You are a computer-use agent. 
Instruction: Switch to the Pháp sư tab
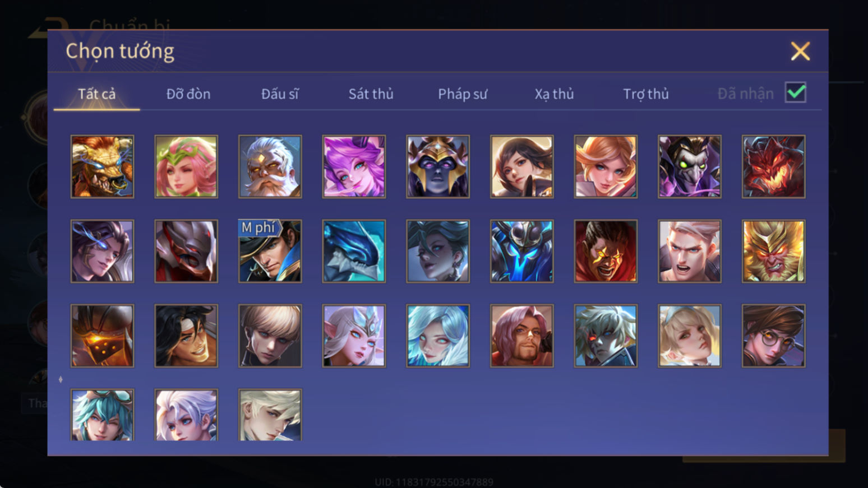(463, 94)
